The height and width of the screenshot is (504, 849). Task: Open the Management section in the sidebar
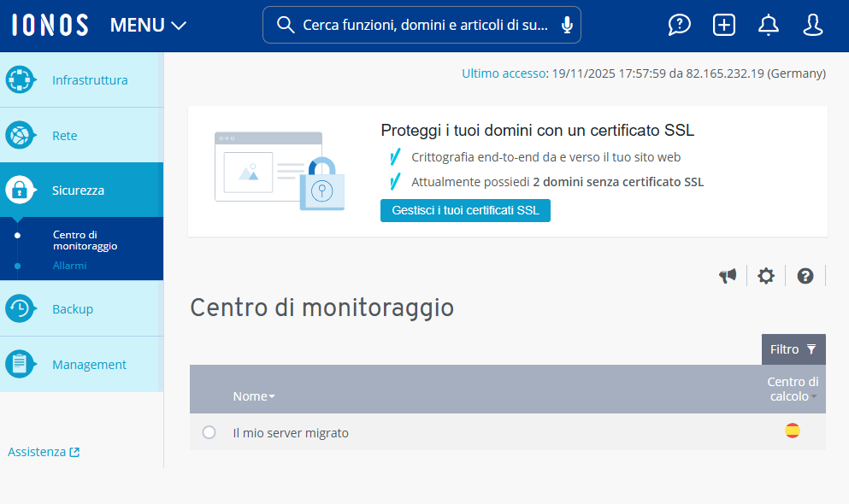[x=89, y=364]
